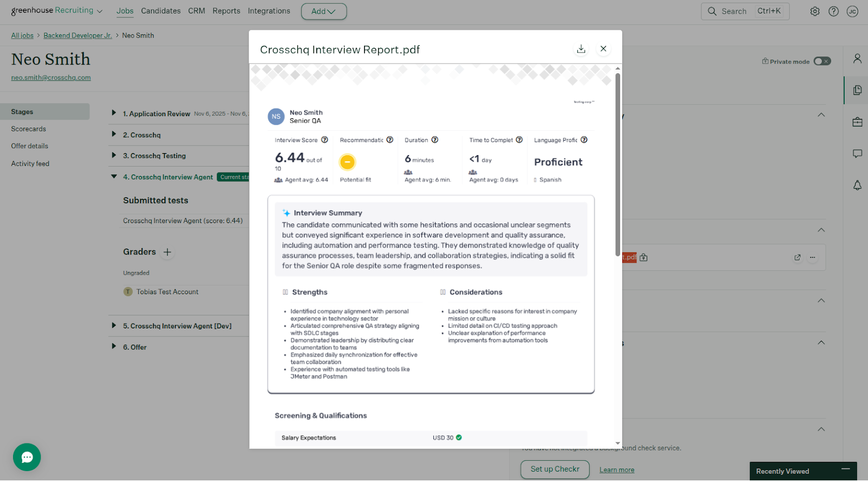The height and width of the screenshot is (482, 868).
Task: Open the Reports menu
Action: coord(226,11)
